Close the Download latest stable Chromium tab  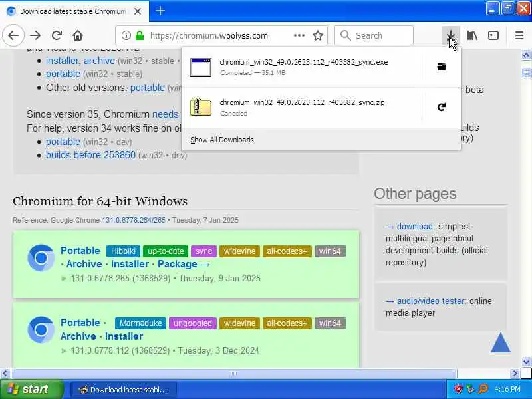click(x=138, y=11)
